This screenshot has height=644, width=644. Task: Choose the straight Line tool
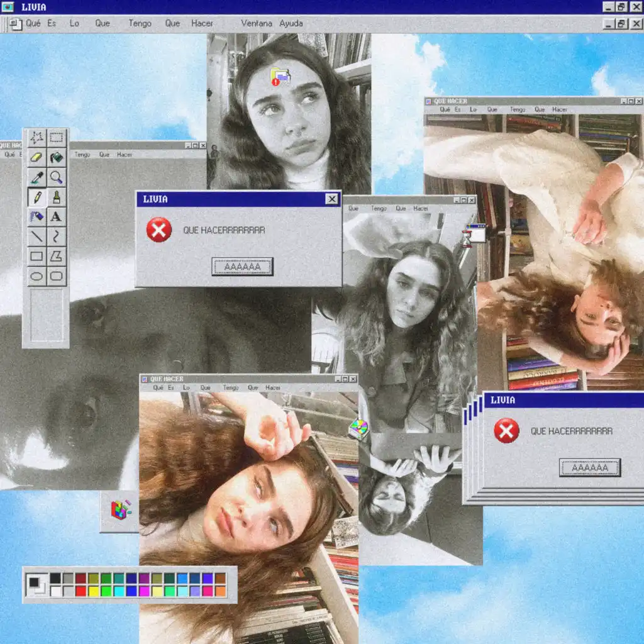(x=36, y=236)
